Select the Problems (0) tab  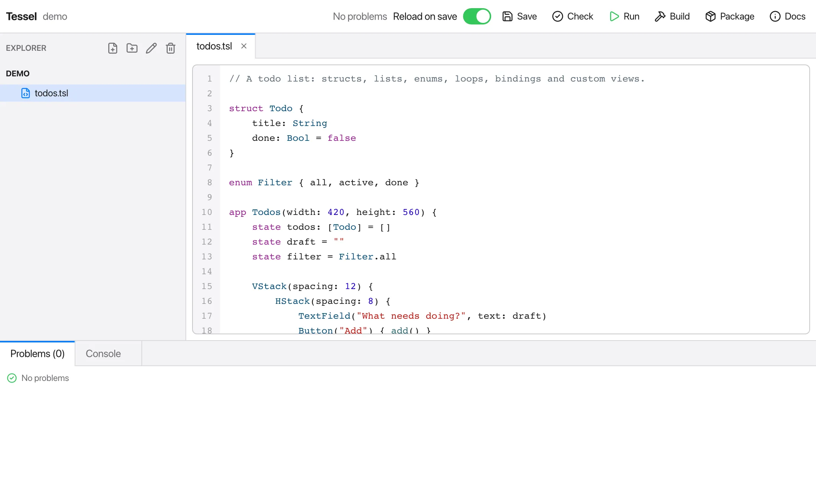tap(37, 354)
